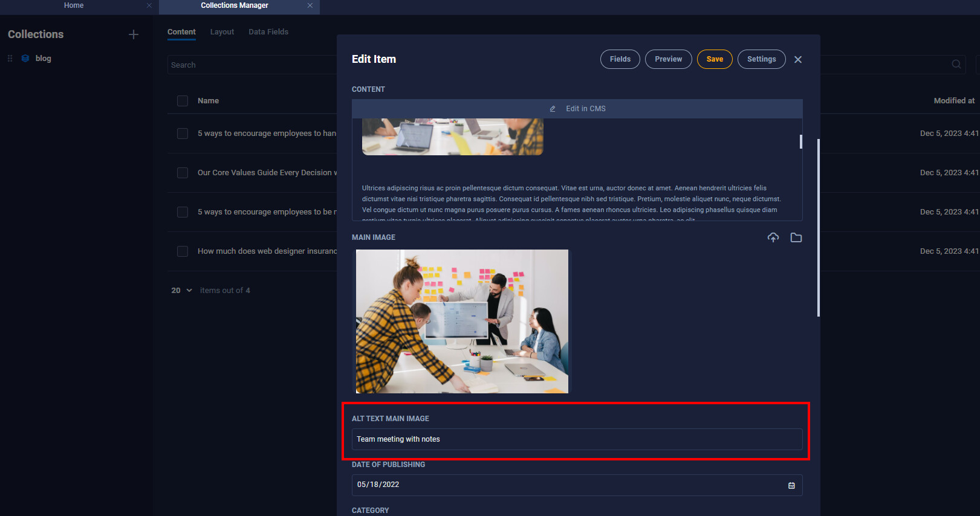
Task: Check the 'Our Core Values Guide' row checkbox
Action: (183, 173)
